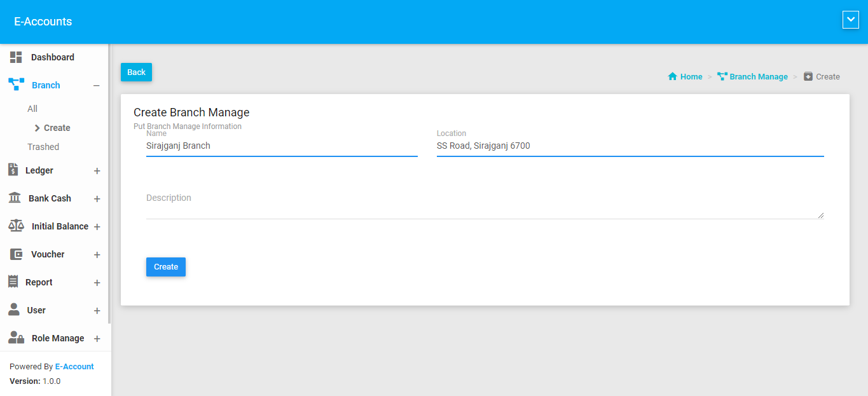Click the Bank Cash building icon
868x396 pixels.
pos(14,198)
